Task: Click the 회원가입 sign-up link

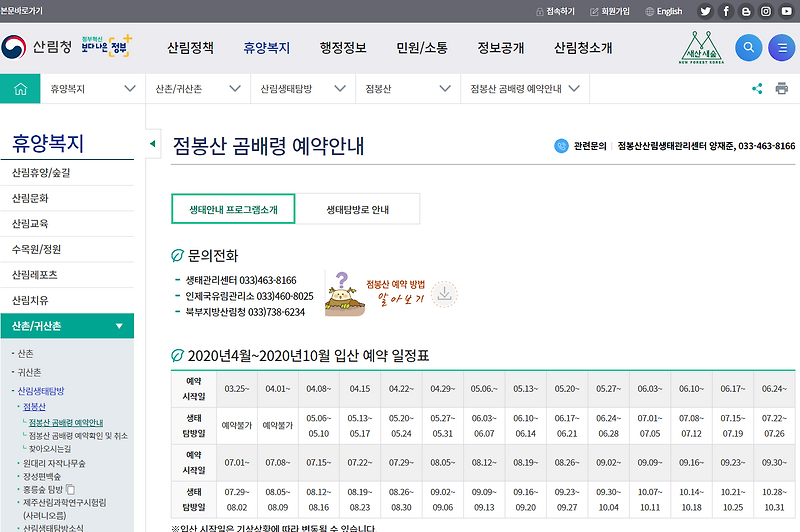Action: pos(610,11)
